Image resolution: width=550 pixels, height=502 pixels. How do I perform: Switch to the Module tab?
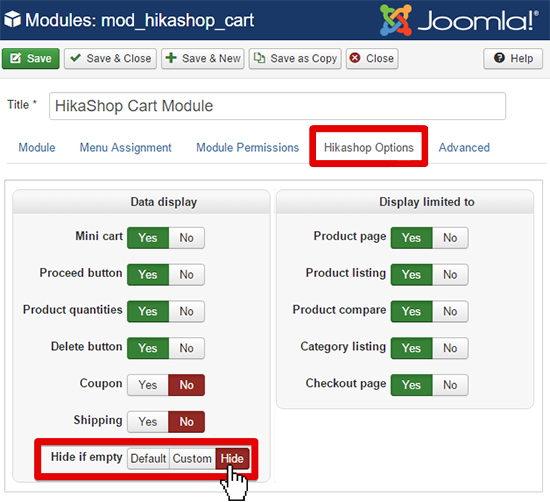37,147
